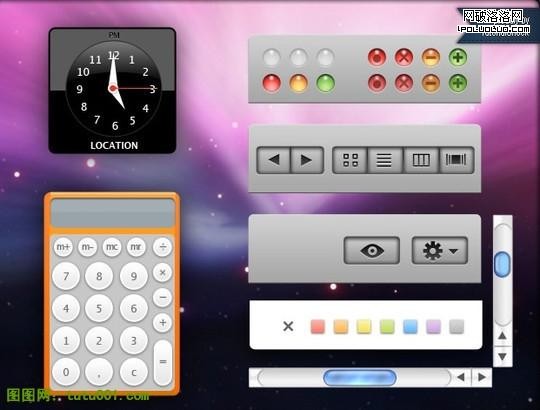Click the red traffic light button
This screenshot has width=540, height=410.
click(272, 84)
